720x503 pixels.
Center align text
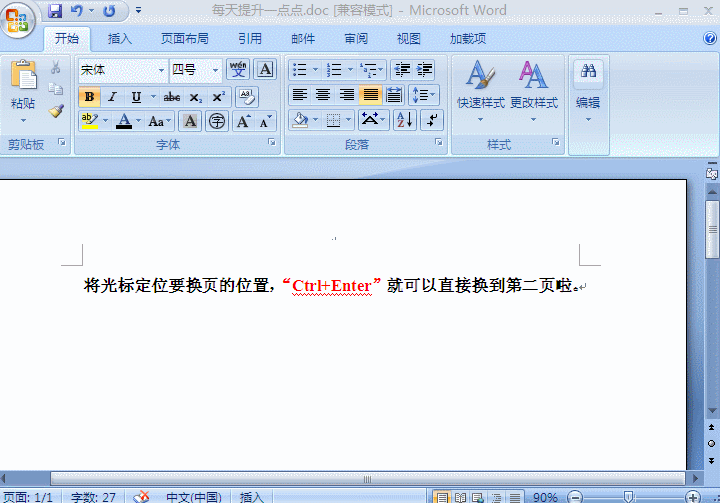[x=323, y=95]
